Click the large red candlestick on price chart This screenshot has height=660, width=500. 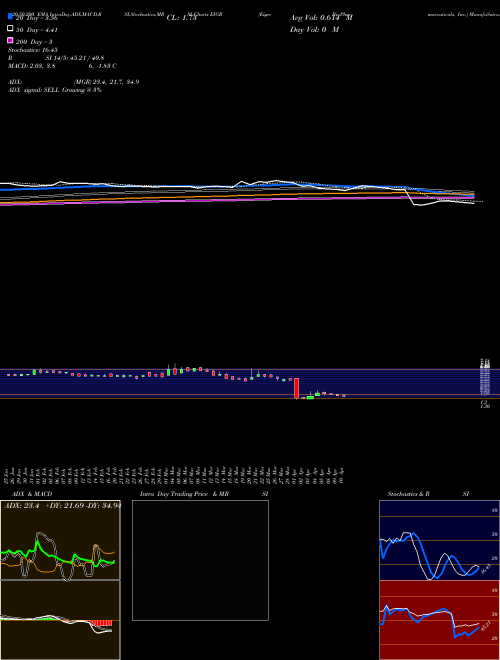click(x=296, y=388)
